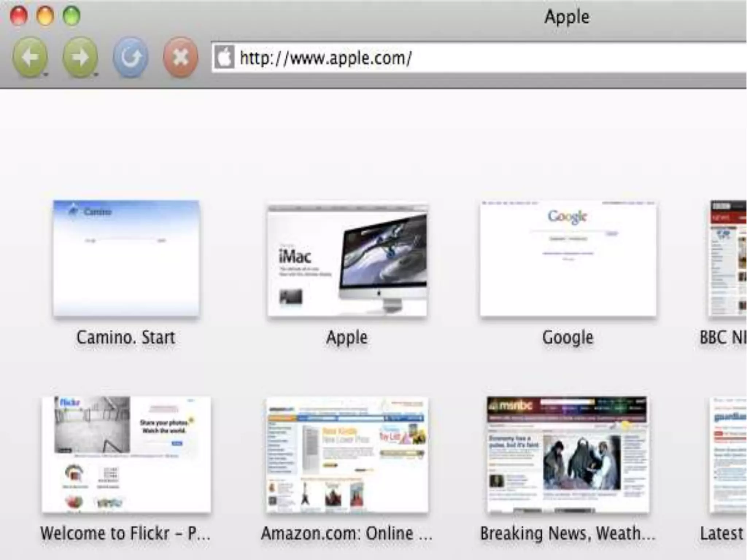Click the Apple favicon in address bar
Viewport: 747px width, 560px height.
coord(224,57)
